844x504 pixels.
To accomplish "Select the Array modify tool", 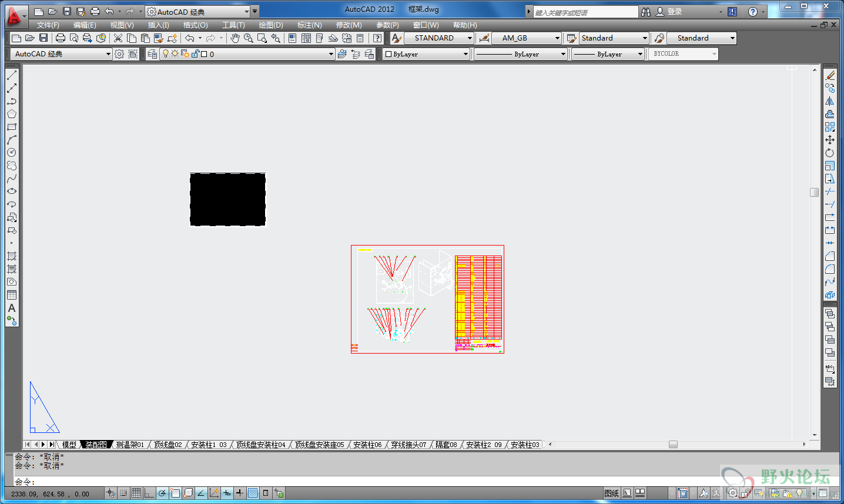I will 830,127.
